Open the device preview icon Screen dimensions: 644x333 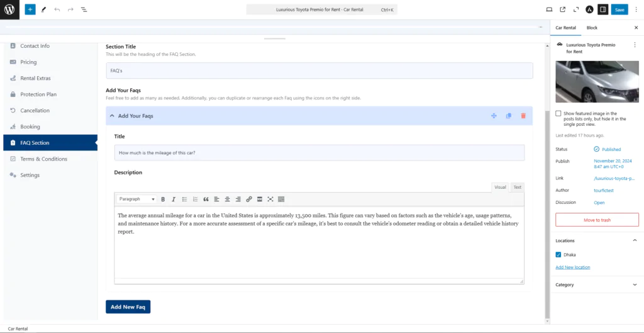(549, 9)
